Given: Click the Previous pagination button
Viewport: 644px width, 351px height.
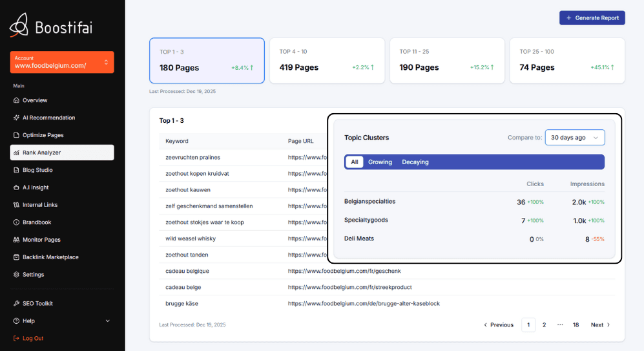Looking at the screenshot, I should pos(499,324).
